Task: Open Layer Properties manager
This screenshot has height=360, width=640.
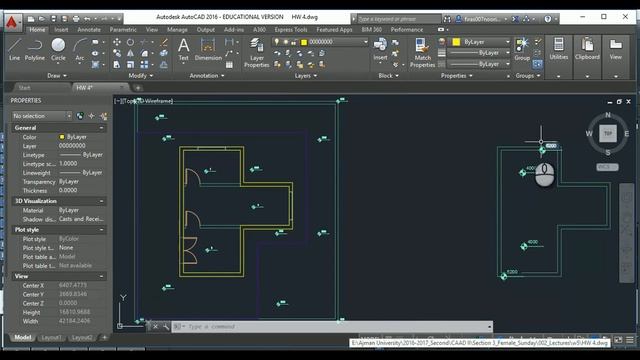Action: (x=256, y=52)
